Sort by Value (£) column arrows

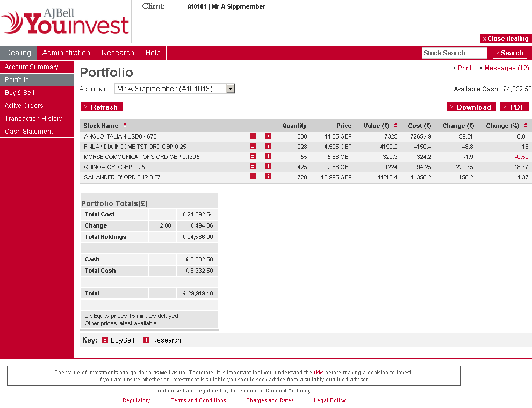tap(396, 126)
